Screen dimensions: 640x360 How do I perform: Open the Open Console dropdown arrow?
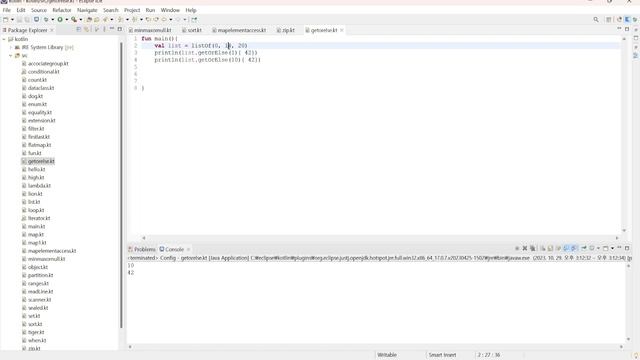[x=612, y=248]
